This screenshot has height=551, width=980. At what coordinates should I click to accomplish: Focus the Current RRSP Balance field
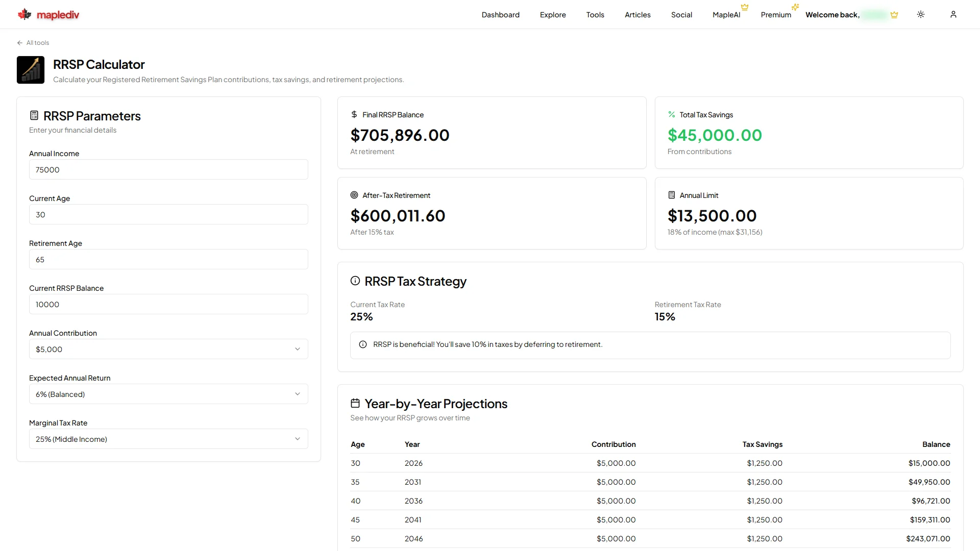(x=168, y=305)
